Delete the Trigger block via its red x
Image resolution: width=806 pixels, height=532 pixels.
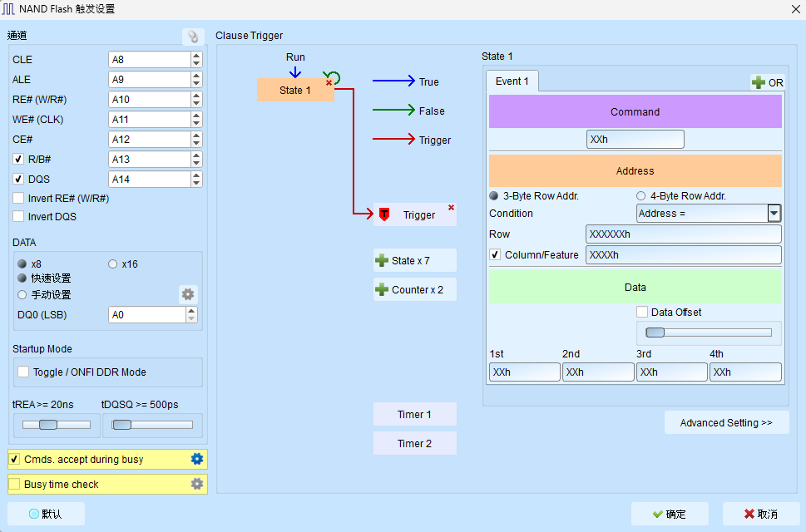451,208
